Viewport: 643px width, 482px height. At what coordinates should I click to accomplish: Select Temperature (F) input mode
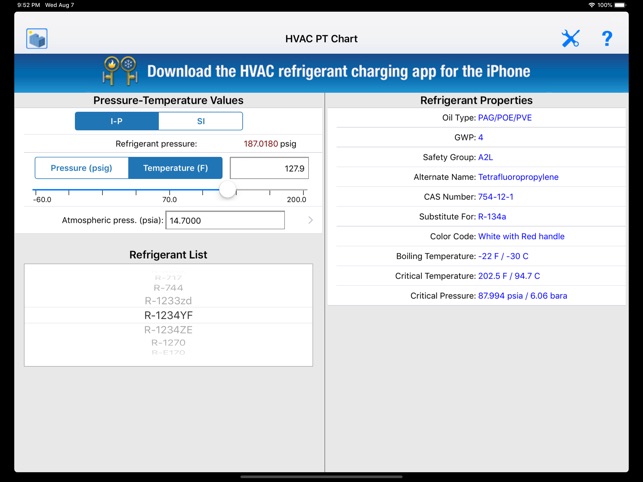(x=176, y=168)
